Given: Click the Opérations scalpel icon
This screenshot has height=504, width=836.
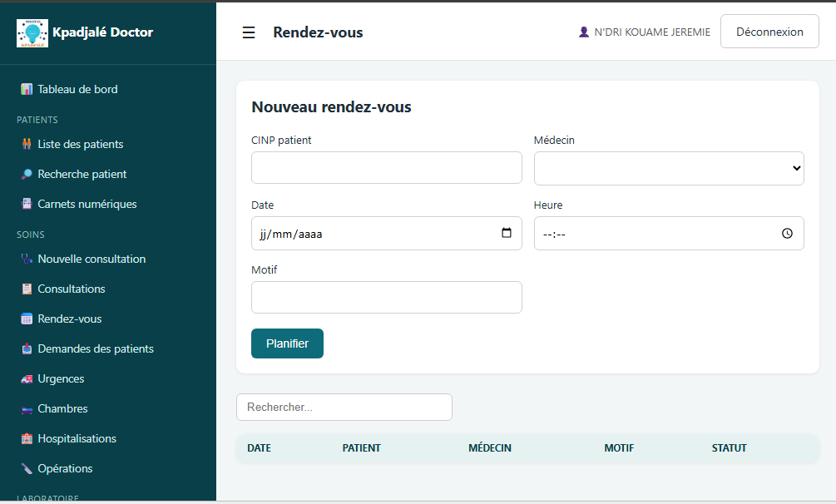Looking at the screenshot, I should pos(27,468).
